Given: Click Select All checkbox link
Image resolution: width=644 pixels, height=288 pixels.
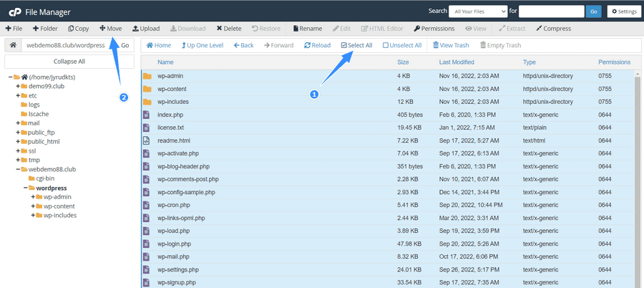Looking at the screenshot, I should pyautogui.click(x=357, y=45).
